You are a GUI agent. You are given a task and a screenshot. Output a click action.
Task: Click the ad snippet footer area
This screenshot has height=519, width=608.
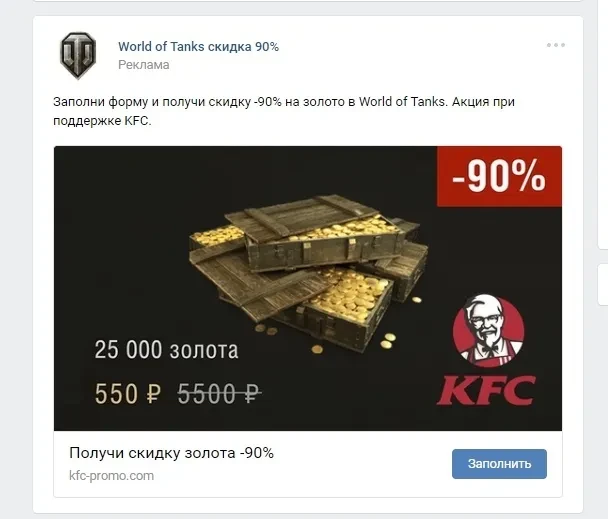(x=308, y=464)
